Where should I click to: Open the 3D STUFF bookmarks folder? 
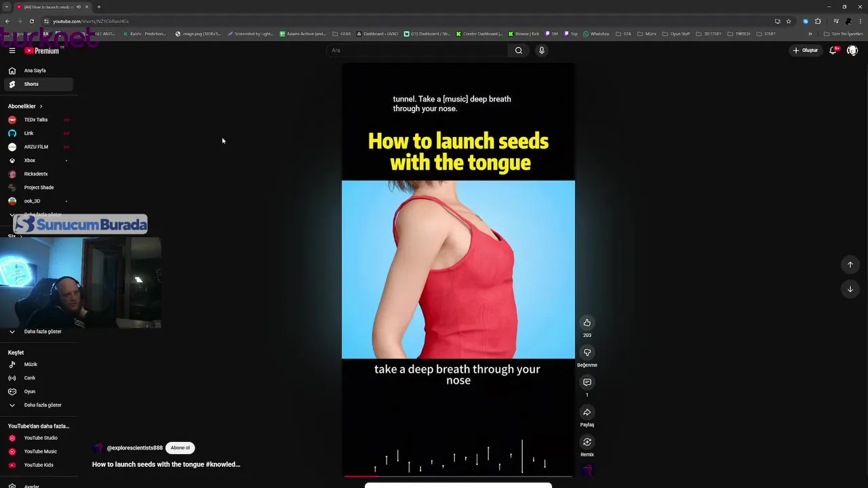pyautogui.click(x=709, y=34)
